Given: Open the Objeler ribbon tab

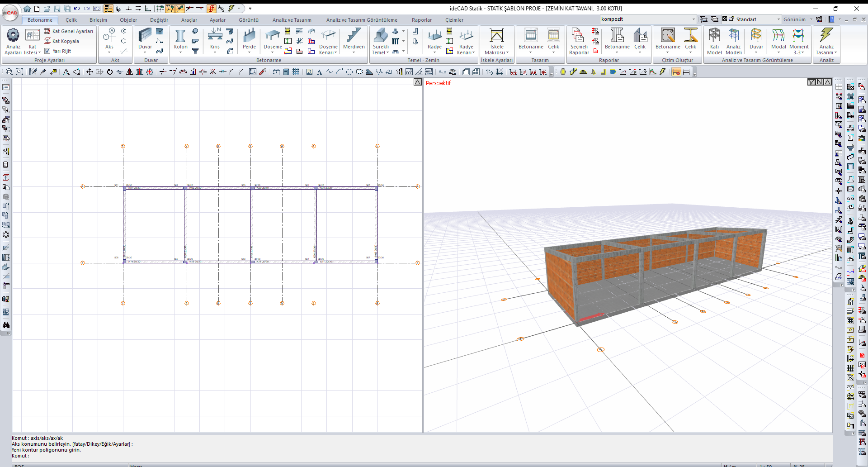Looking at the screenshot, I should coord(128,20).
